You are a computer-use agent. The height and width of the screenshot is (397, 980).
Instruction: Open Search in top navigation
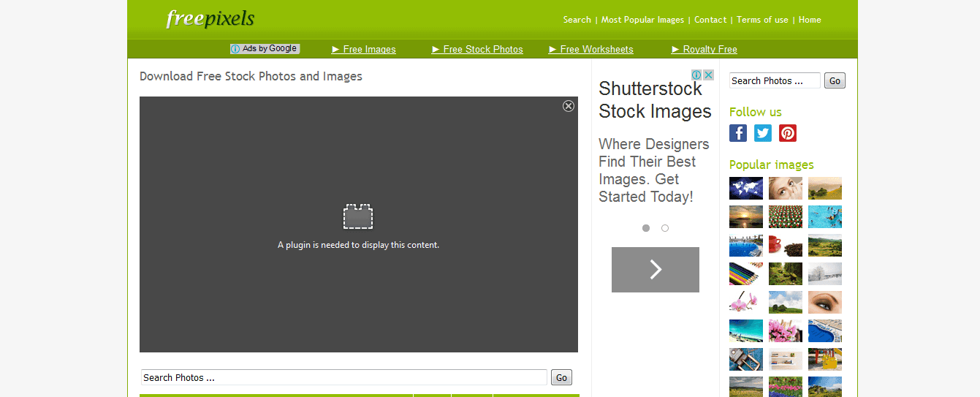[x=577, y=20]
